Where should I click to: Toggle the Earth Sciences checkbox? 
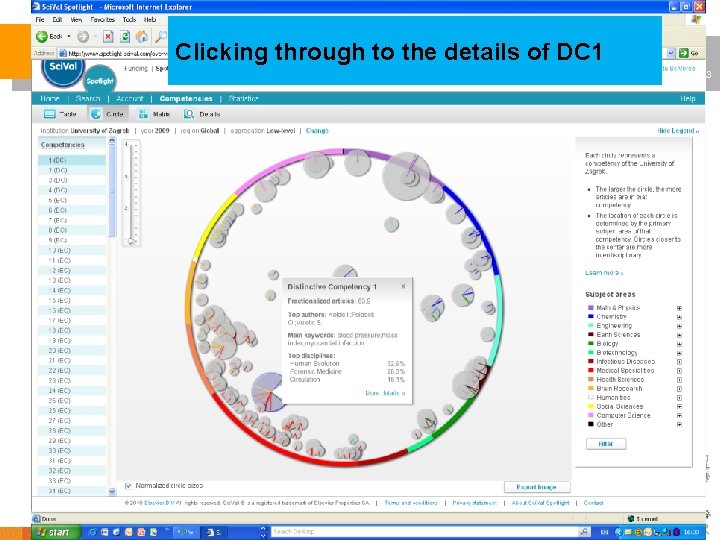(x=679, y=335)
